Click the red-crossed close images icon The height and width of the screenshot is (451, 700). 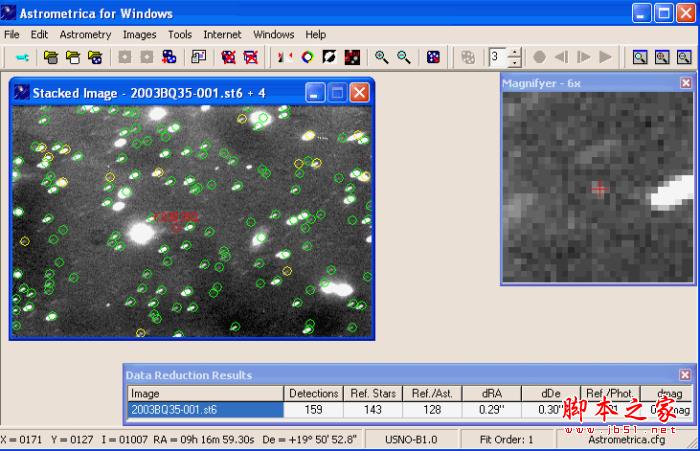click(x=250, y=57)
